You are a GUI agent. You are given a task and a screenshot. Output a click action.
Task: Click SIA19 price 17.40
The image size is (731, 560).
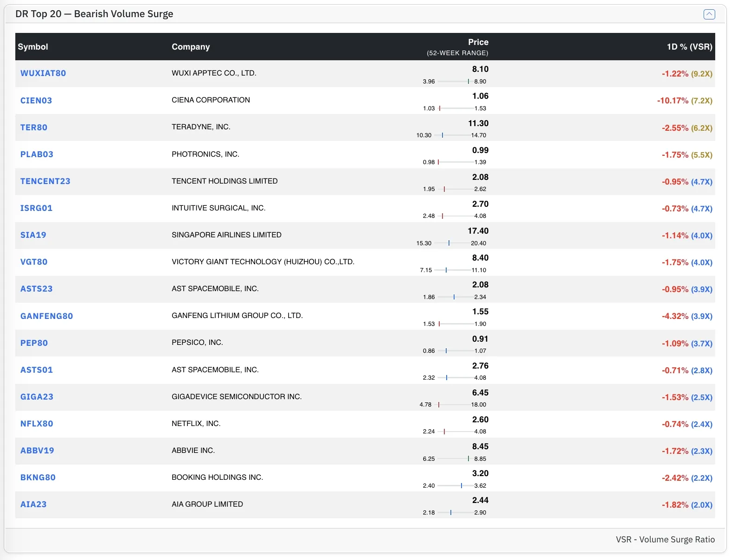click(478, 231)
